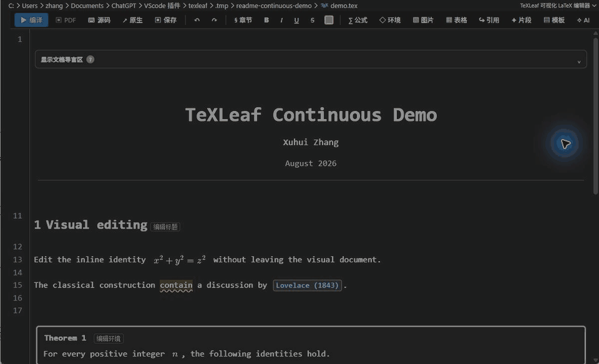Click breadcrumb file "demo.tex"
599x364 pixels.
pyautogui.click(x=344, y=6)
